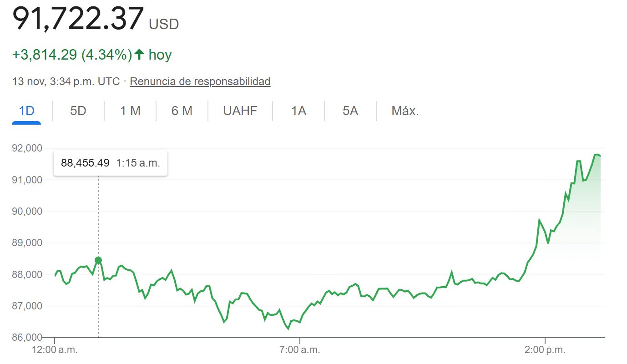This screenshot has height=364, width=627.
Task: Click the 88,455.49 price tooltip
Action: pyautogui.click(x=111, y=163)
